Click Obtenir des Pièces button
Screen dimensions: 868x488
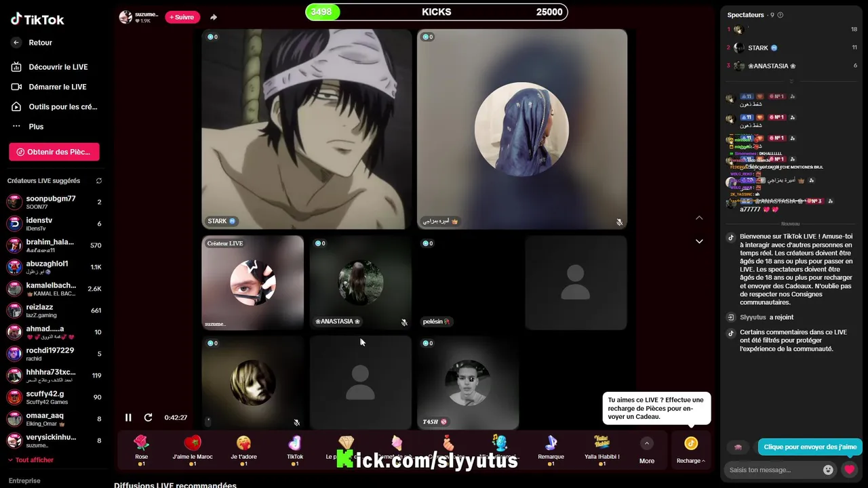point(54,152)
